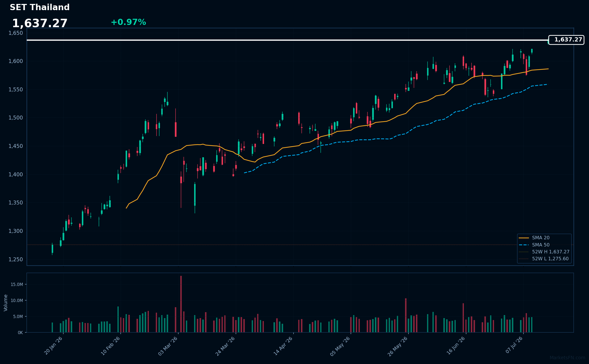Screen dimensions: 589x364
Task: Click the 1,600 price axis label
Action: (x=16, y=61)
